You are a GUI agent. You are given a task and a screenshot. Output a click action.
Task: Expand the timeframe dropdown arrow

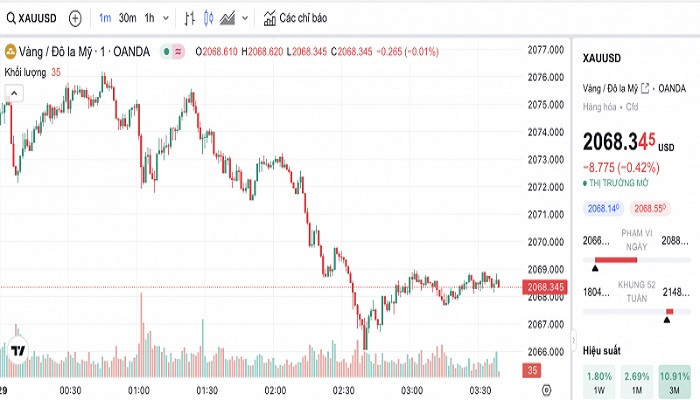(x=165, y=18)
